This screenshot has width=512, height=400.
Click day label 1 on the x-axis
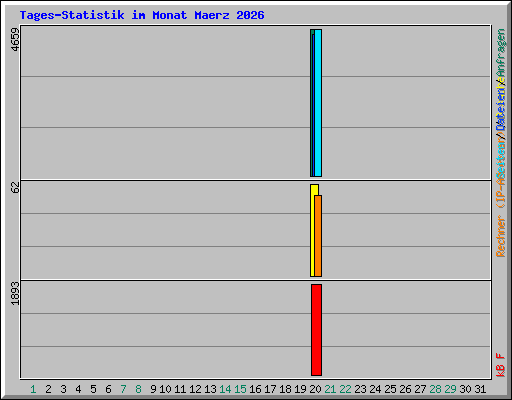[x=33, y=389]
